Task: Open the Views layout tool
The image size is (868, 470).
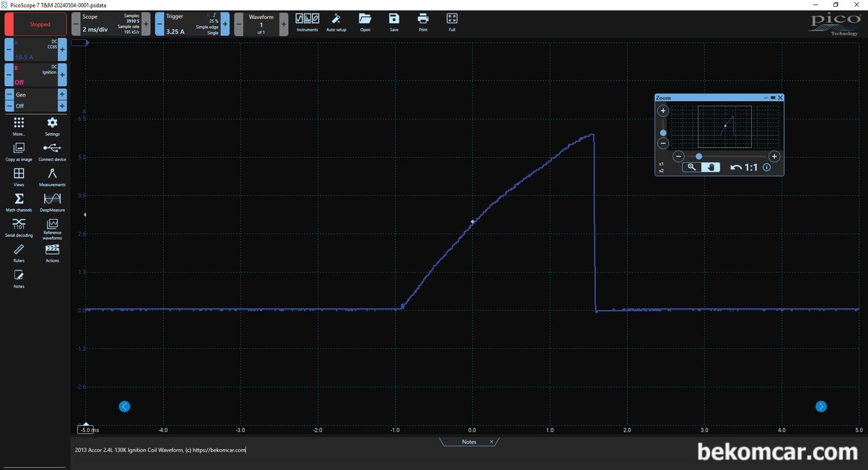Action: tap(19, 177)
